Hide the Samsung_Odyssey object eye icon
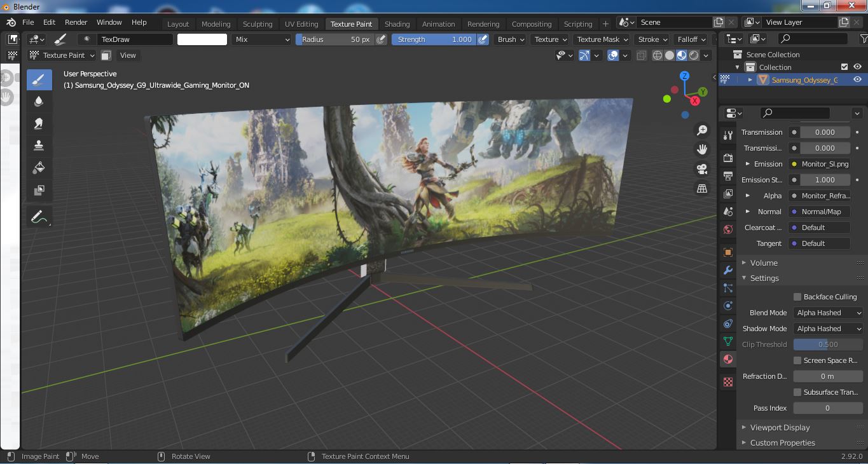 click(857, 79)
